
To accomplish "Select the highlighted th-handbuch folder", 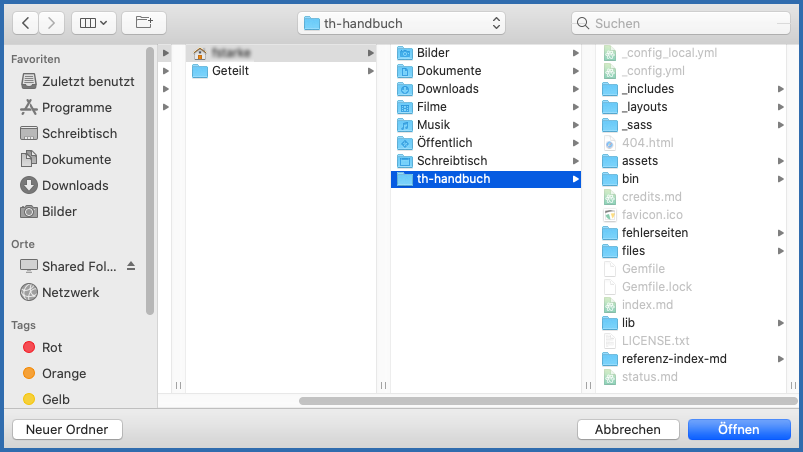I will point(485,179).
